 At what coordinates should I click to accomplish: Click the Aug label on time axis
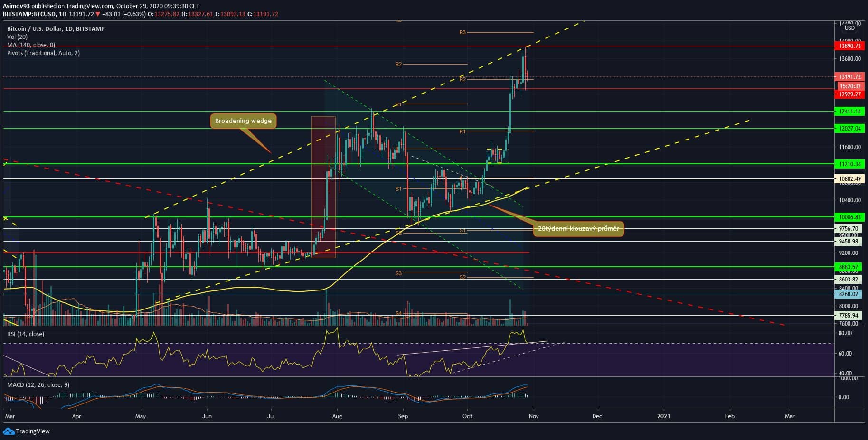tap(337, 416)
